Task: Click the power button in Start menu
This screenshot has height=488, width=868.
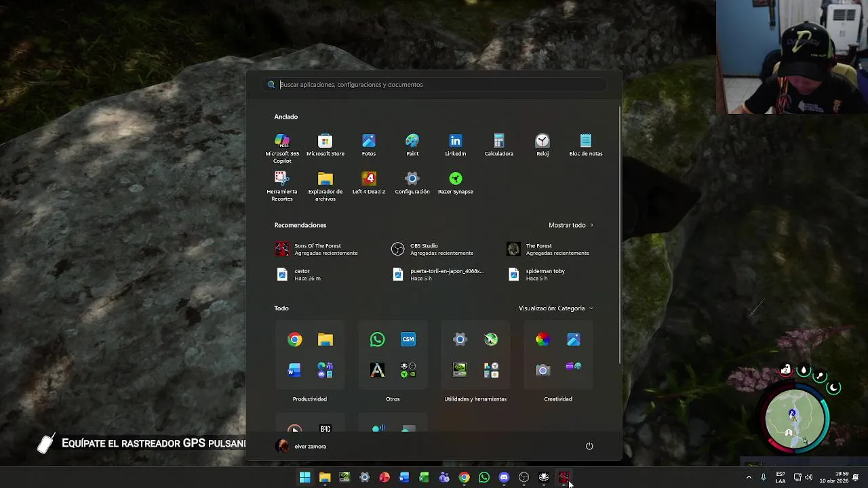Action: [589, 446]
